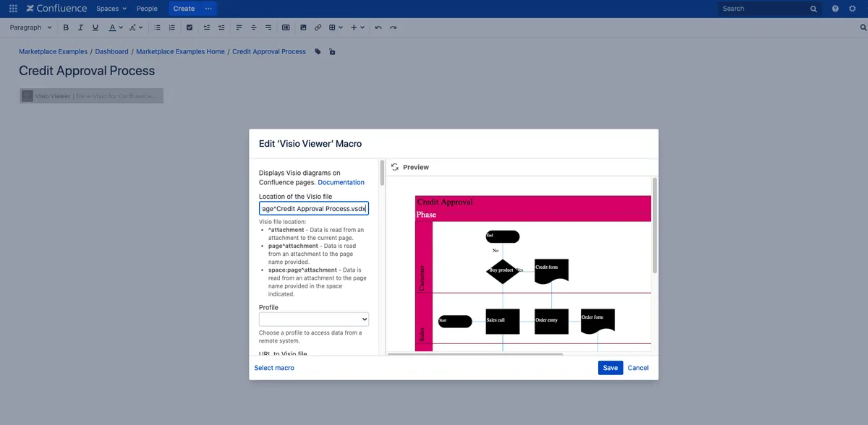Open the create-more ellipsis button

click(x=208, y=9)
